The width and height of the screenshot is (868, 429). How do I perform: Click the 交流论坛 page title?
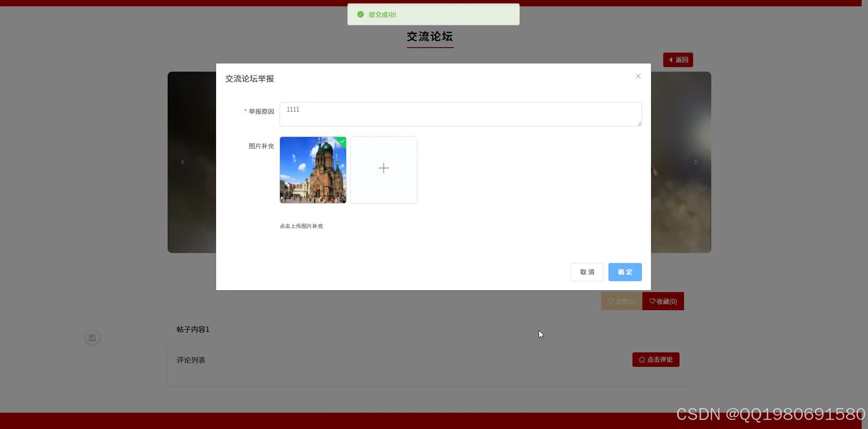[429, 36]
